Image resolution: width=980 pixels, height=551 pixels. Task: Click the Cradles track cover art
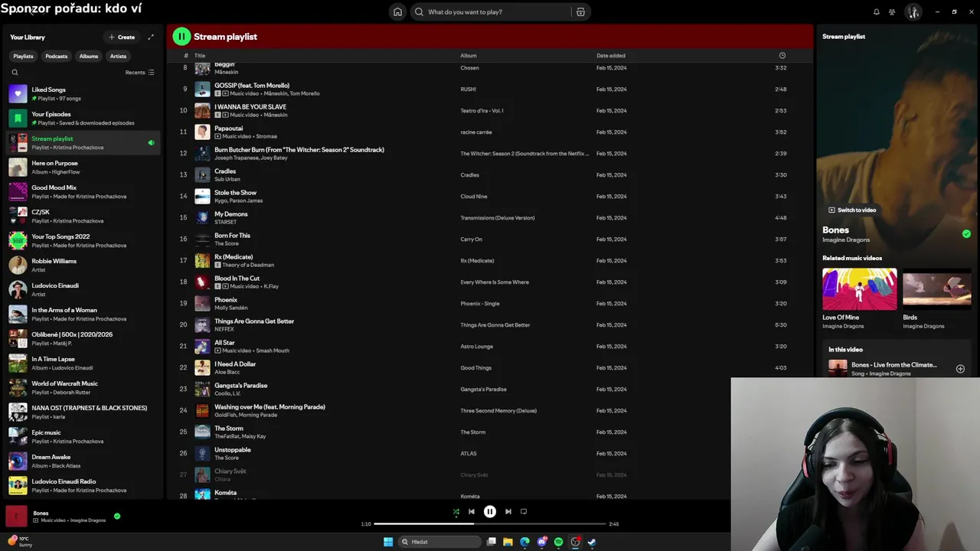point(202,174)
